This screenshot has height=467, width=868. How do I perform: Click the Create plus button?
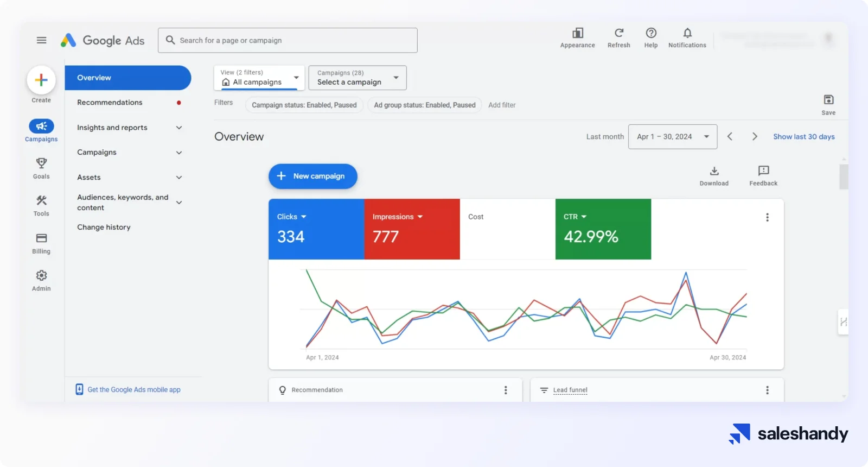point(41,80)
